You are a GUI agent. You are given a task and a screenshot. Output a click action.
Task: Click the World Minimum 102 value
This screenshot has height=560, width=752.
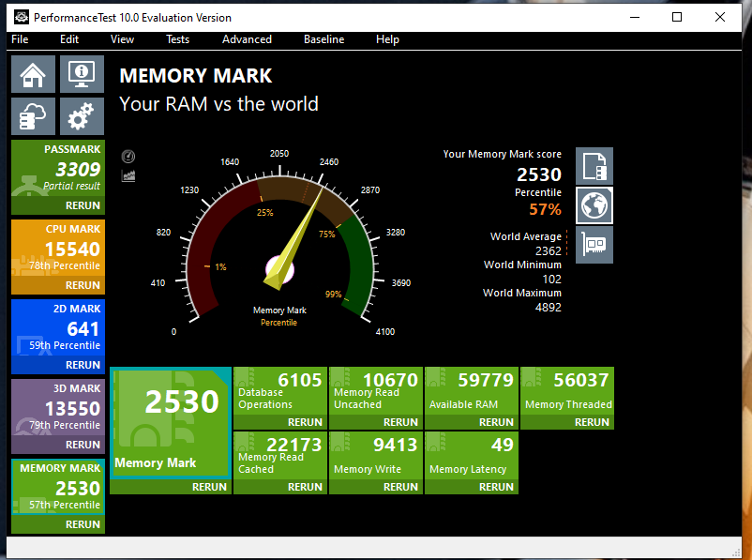coord(551,280)
